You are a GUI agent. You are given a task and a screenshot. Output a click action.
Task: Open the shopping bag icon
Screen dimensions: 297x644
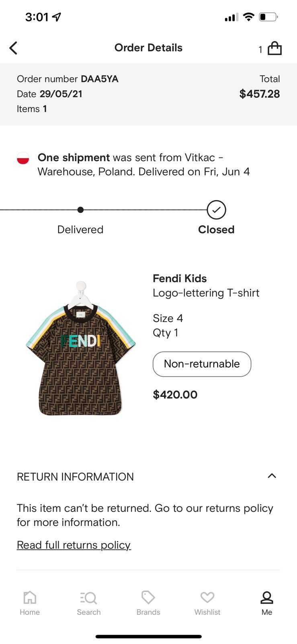pos(274,48)
